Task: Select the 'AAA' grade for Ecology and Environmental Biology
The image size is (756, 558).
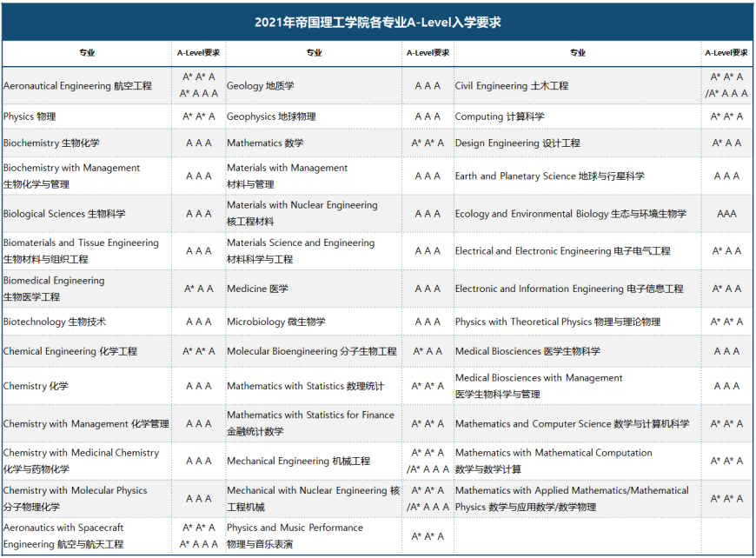Action: pyautogui.click(x=726, y=214)
